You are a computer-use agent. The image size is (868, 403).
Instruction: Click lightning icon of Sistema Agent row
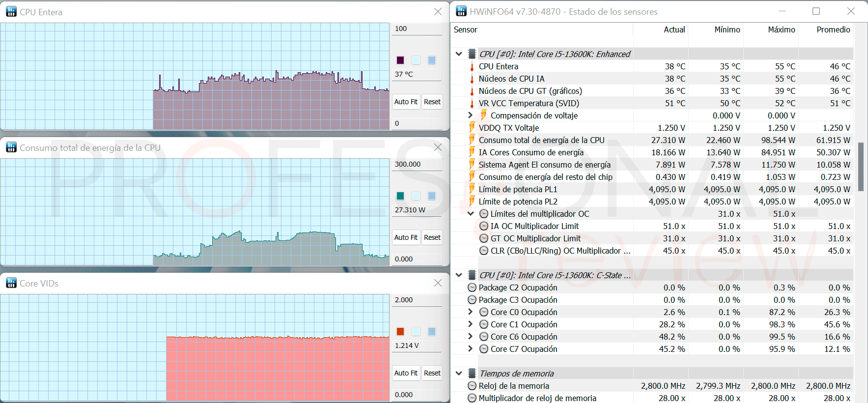(x=472, y=164)
